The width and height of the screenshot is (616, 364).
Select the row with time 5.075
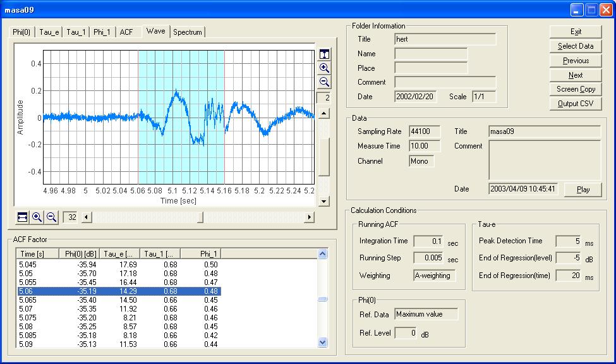pyautogui.click(x=119, y=318)
